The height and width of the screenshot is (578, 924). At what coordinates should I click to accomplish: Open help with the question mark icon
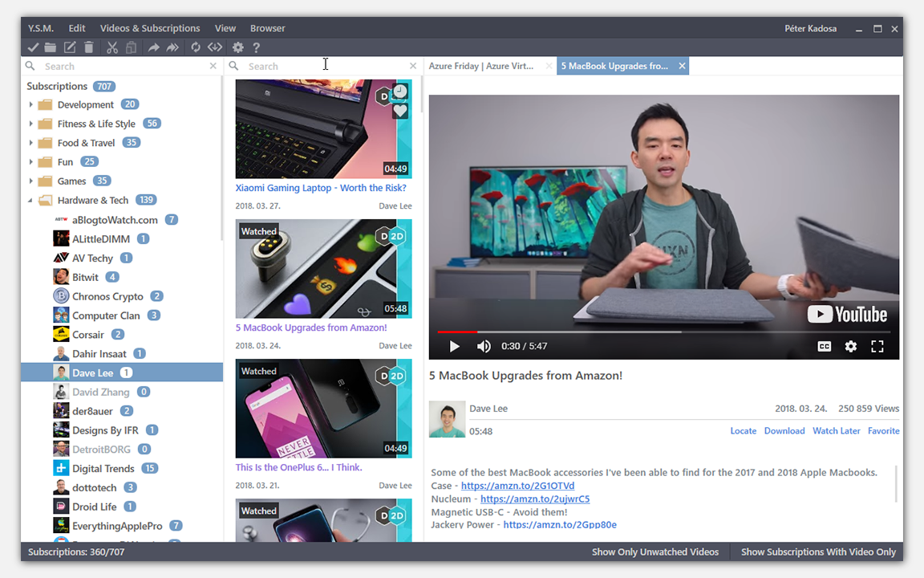tap(257, 47)
